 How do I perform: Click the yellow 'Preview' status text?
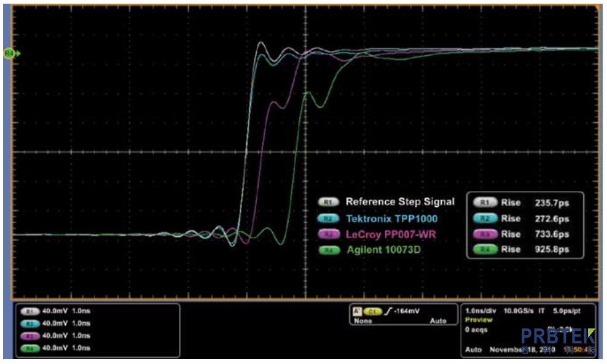(479, 320)
